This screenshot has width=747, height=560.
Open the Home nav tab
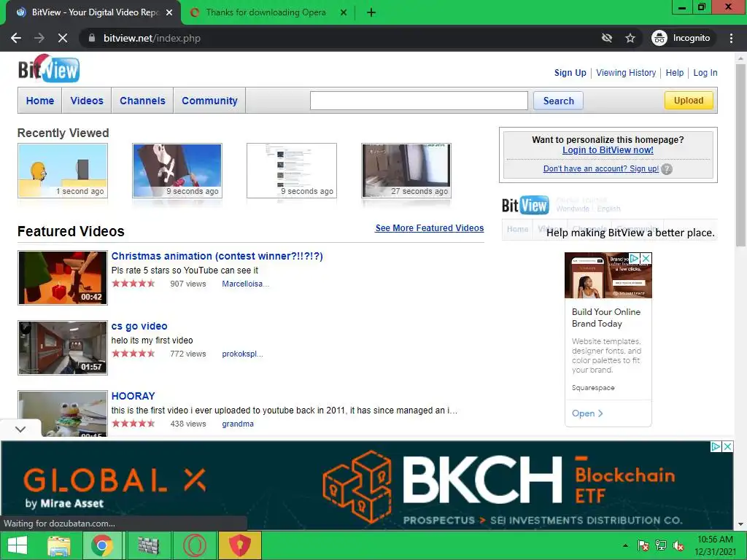40,101
